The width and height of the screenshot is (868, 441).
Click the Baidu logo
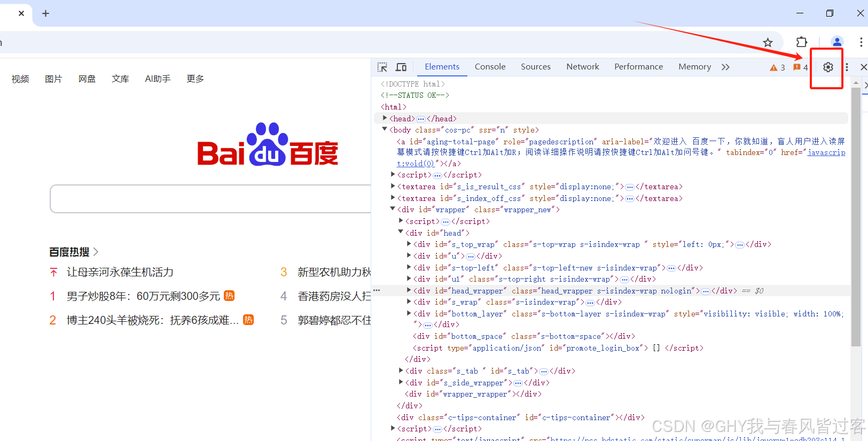[268, 144]
